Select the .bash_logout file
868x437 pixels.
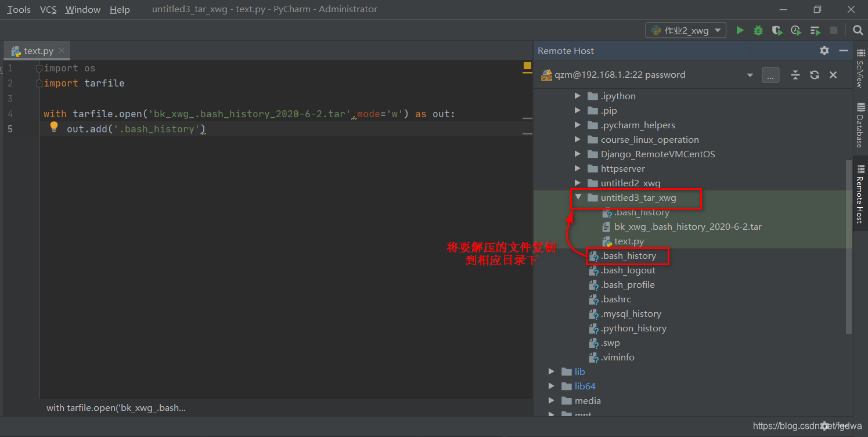point(628,270)
